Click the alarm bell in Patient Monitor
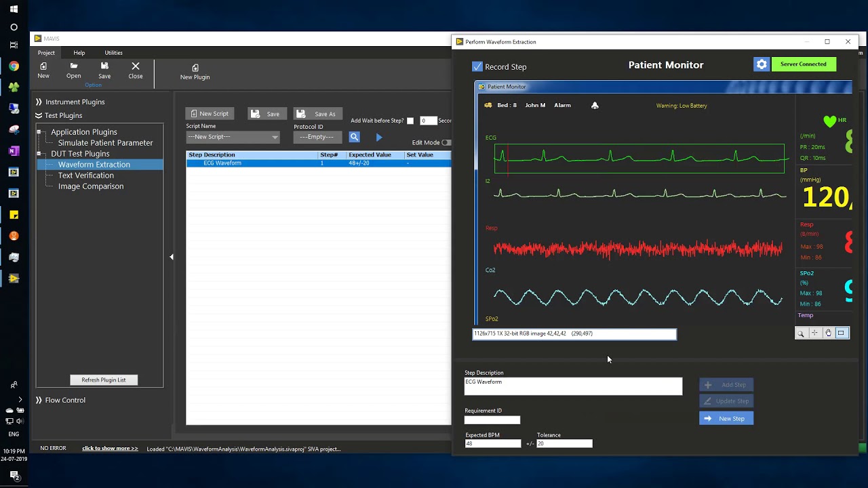This screenshot has height=488, width=868. (x=595, y=105)
